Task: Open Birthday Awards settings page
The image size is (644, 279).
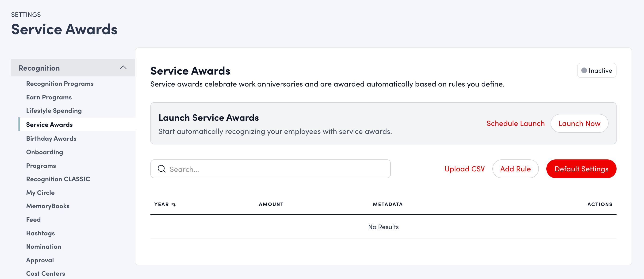Action: pyautogui.click(x=51, y=138)
